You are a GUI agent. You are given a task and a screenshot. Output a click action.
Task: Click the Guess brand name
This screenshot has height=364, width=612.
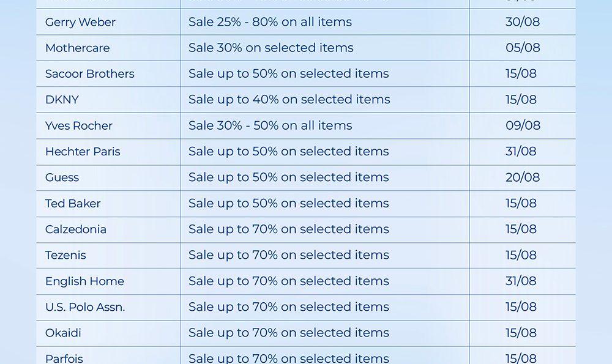click(x=62, y=177)
